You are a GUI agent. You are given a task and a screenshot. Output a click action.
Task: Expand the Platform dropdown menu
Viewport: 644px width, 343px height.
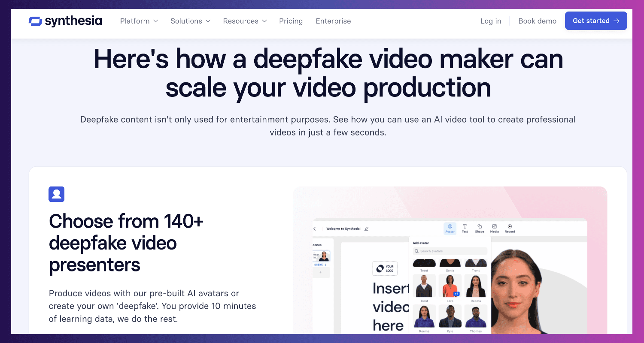[x=139, y=21]
